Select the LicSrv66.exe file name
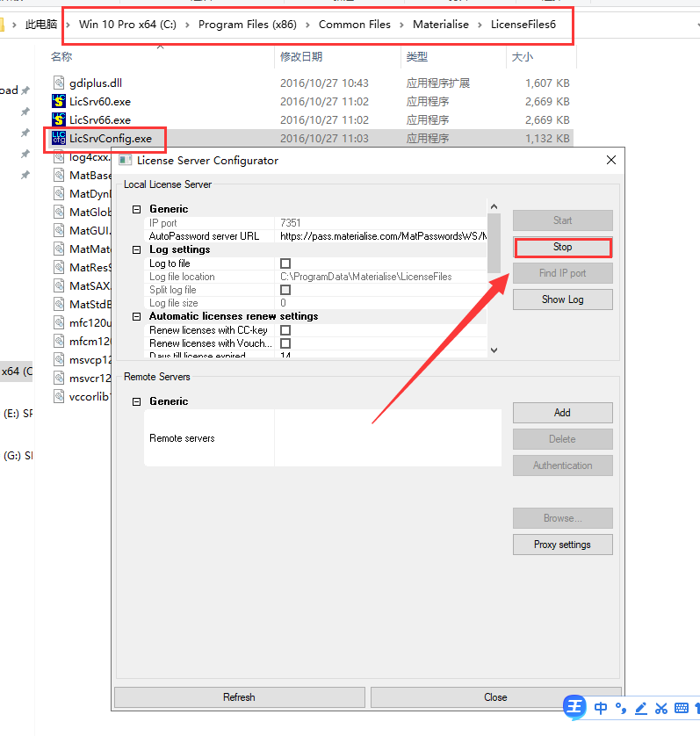 tap(100, 119)
